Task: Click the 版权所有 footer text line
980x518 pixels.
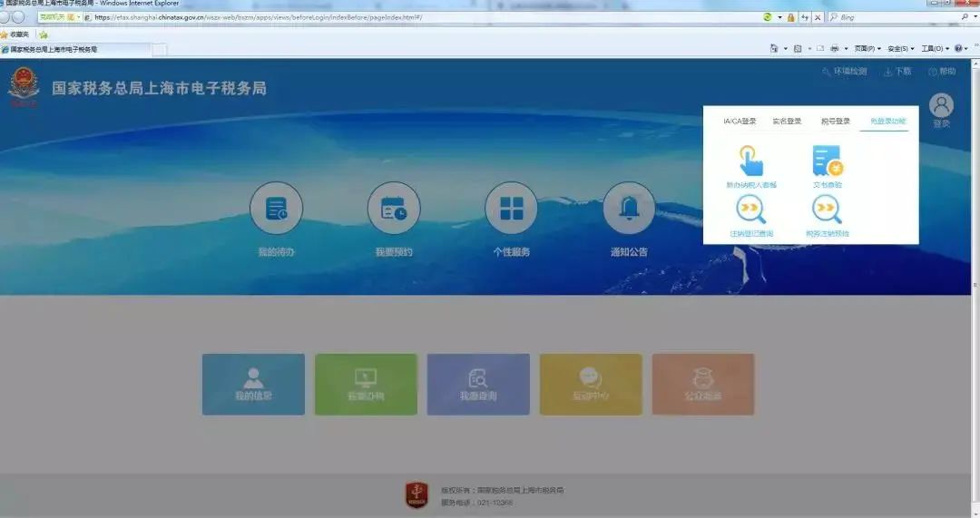Action: (503, 491)
